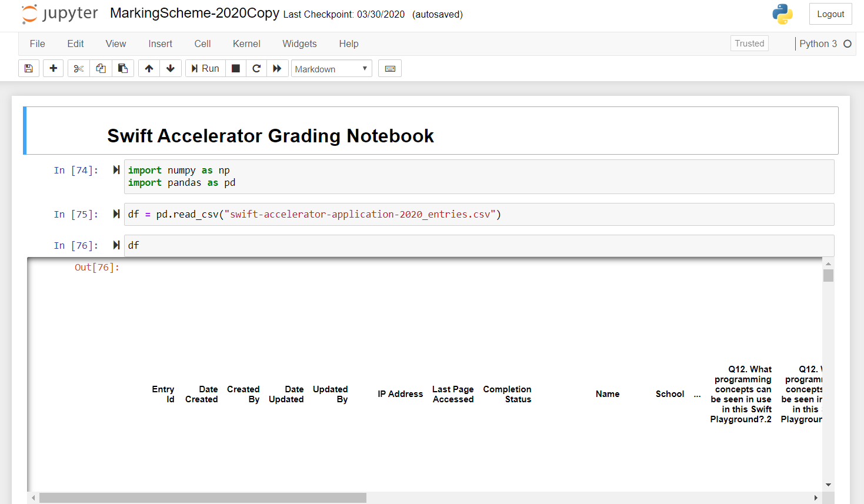Image resolution: width=864 pixels, height=504 pixels.
Task: Open the Insert menu
Action: click(161, 44)
